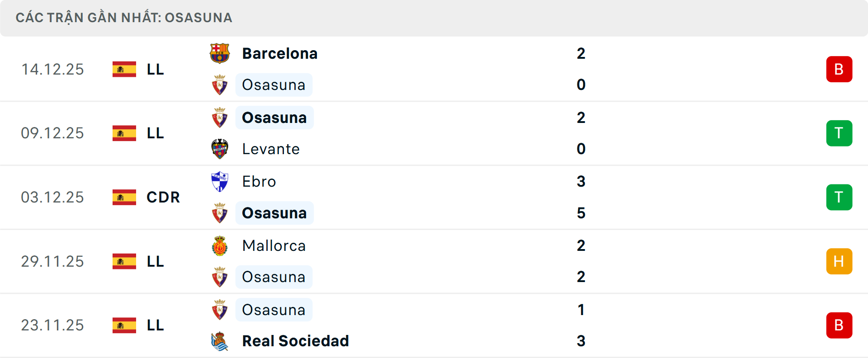868x358 pixels.
Task: Select the Real Sociedad team name
Action: click(296, 341)
